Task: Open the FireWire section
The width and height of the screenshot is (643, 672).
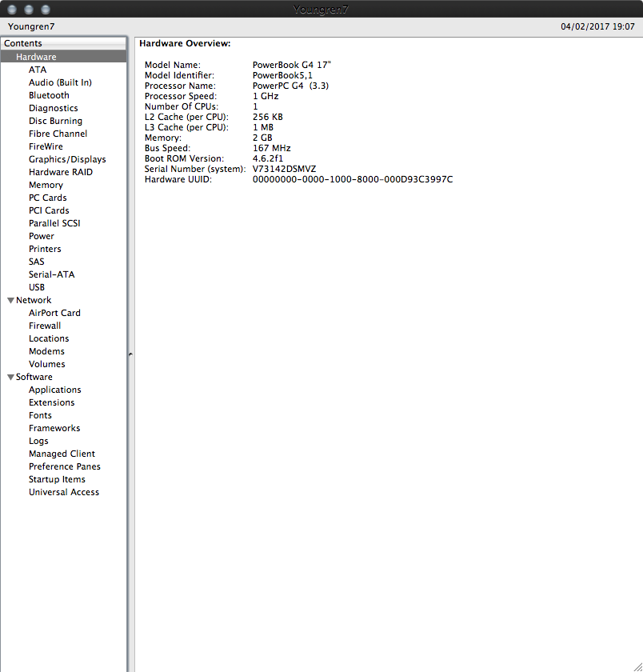Action: pos(46,146)
